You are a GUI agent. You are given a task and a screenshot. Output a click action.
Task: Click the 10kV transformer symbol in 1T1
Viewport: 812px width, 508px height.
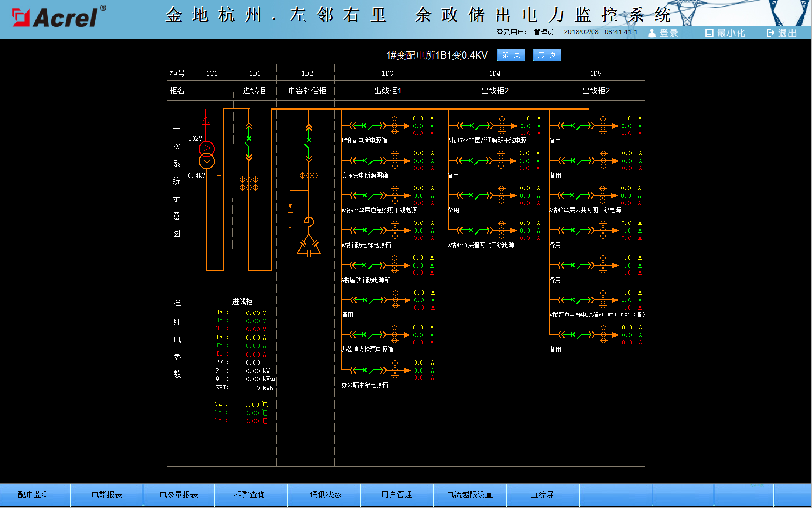pos(206,155)
